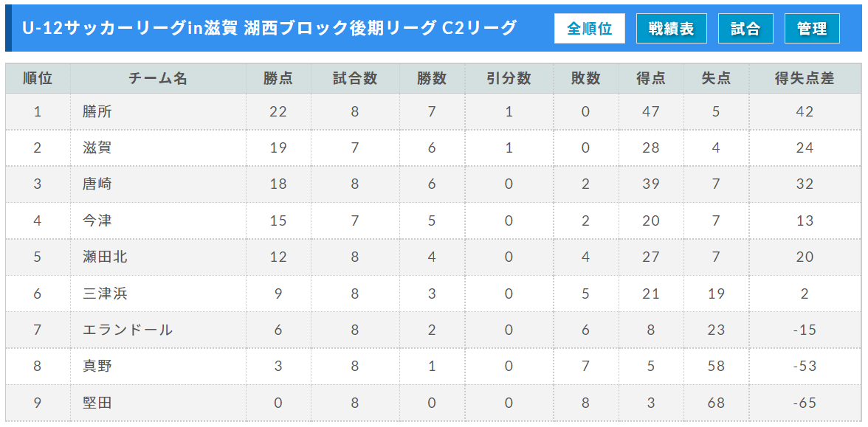
Task: Click the league title header text
Action: point(269,28)
